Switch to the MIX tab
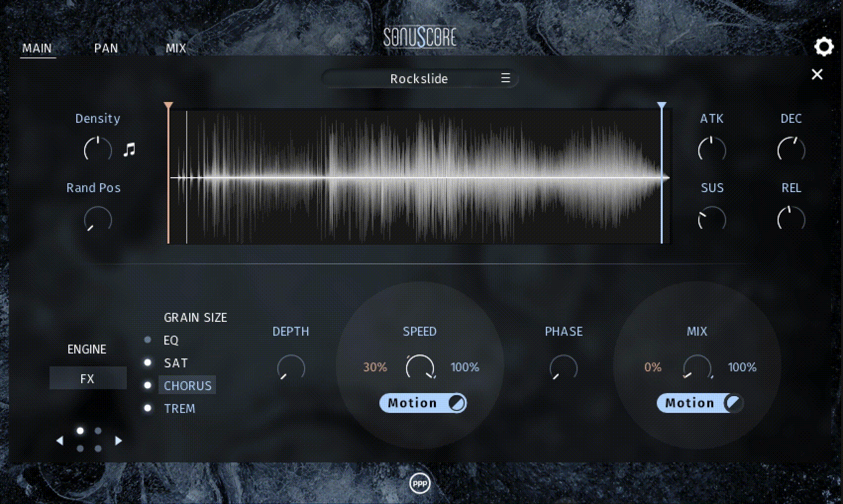The height and width of the screenshot is (504, 843). tap(176, 49)
